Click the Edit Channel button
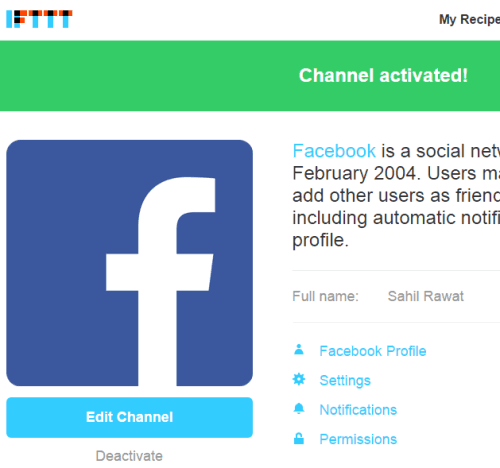Viewport: 500px width, 468px height. tap(129, 417)
